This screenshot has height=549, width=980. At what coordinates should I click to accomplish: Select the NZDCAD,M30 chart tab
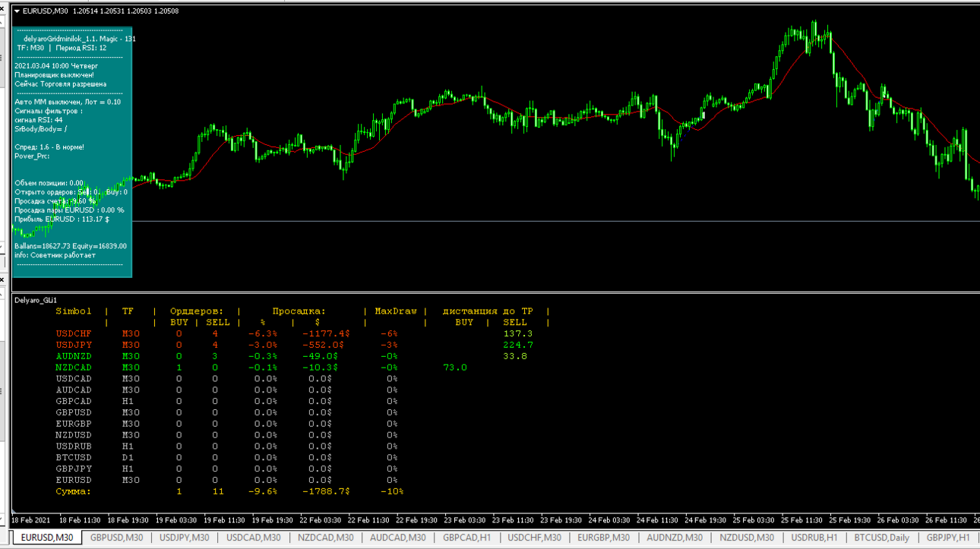click(x=324, y=538)
